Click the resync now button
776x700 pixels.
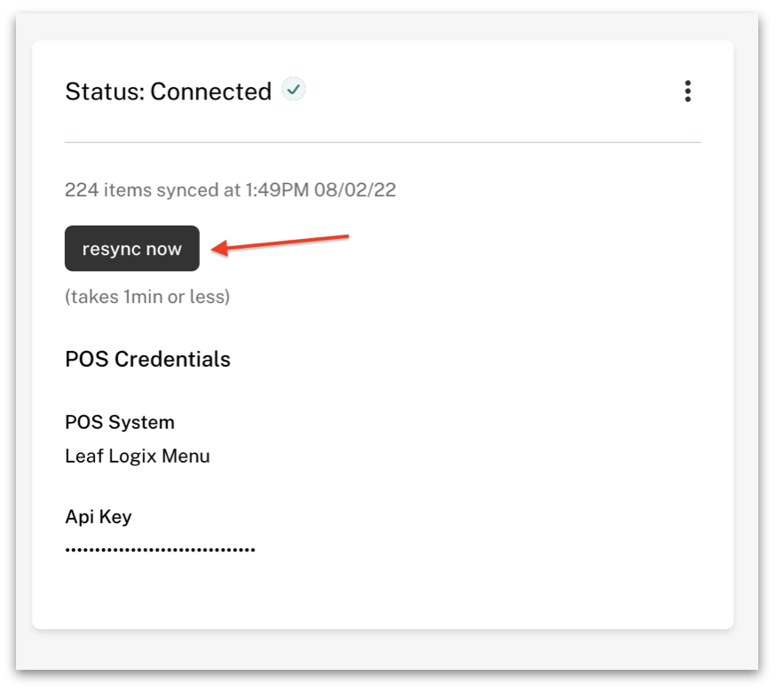click(x=132, y=249)
